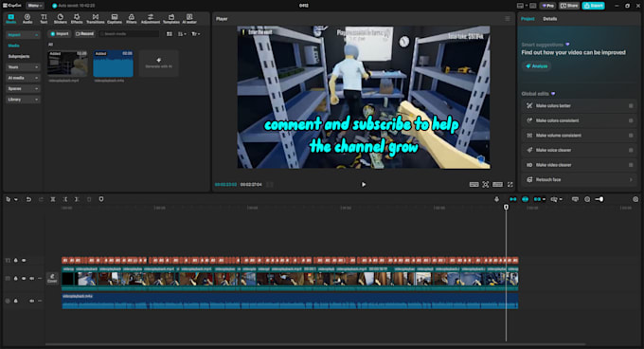Enable Make volume consistent checkbox
Screen dimensions: 644x349
[x=631, y=136]
